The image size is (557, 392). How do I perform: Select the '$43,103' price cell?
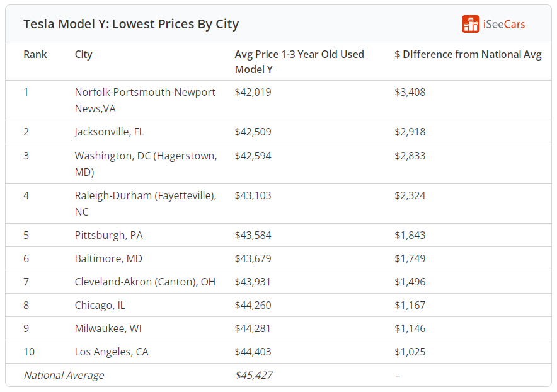pos(253,196)
